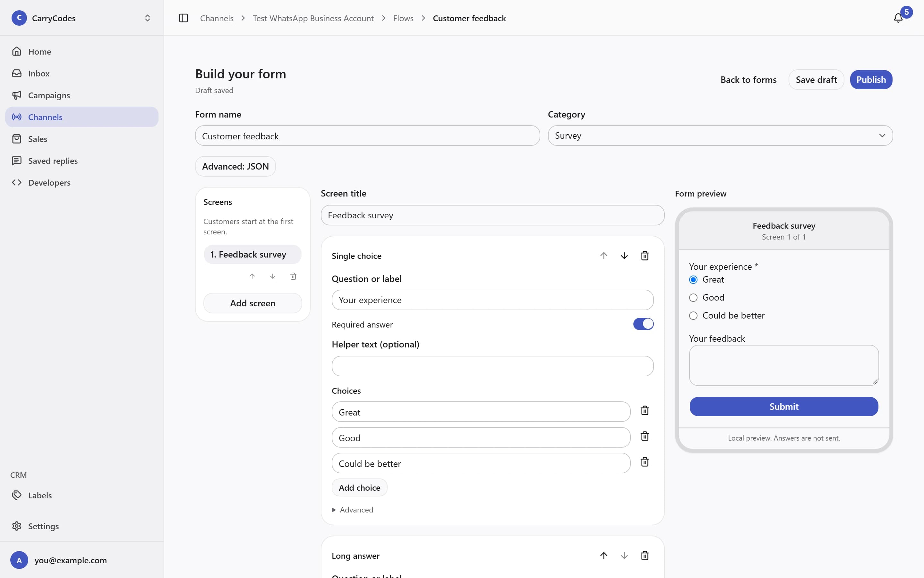Toggle the sidebar panel icon

coord(183,18)
